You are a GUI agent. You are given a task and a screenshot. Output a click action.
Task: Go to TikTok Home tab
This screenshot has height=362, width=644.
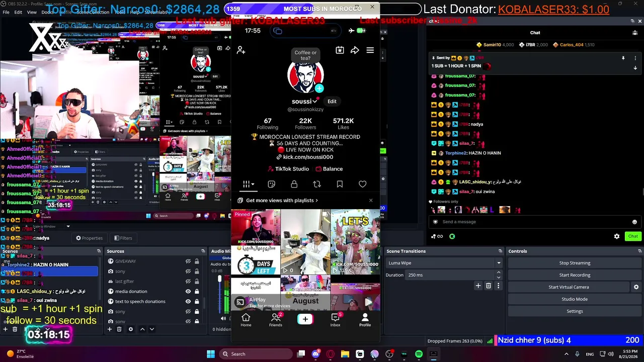click(x=246, y=320)
